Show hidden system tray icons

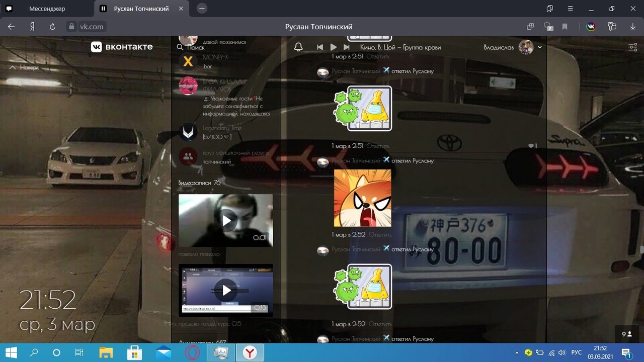pos(517,352)
